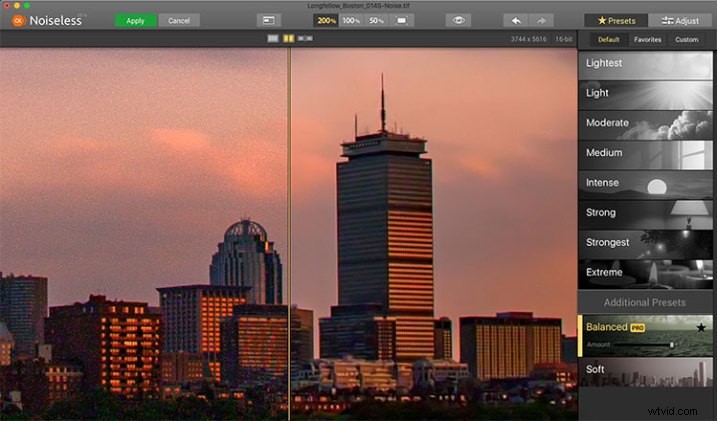Click the PRO badge on Balanced preset

pos(637,328)
